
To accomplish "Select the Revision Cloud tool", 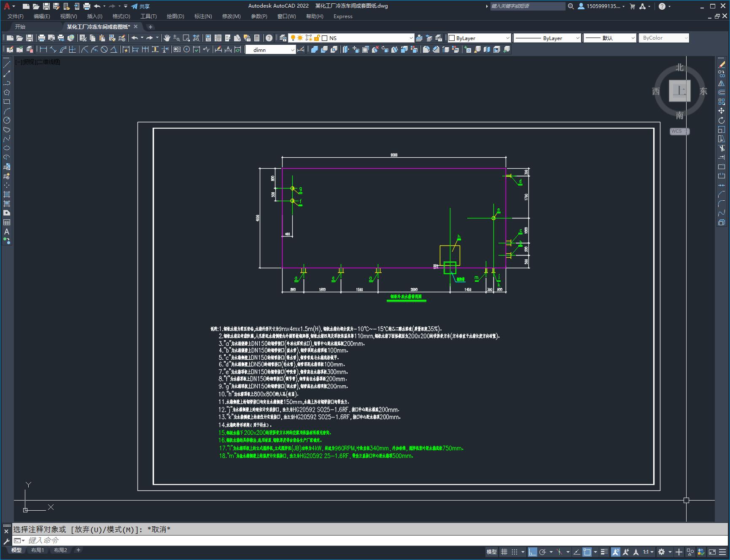I will 7,129.
